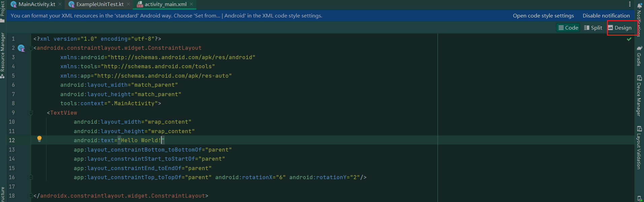
Task: Click the fold end marker at line 16
Action: 31,177
